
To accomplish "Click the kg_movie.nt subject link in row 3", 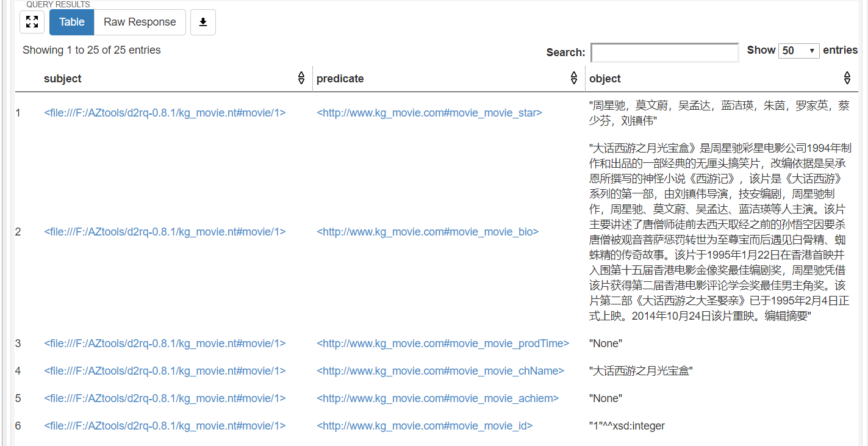I will tap(163, 343).
